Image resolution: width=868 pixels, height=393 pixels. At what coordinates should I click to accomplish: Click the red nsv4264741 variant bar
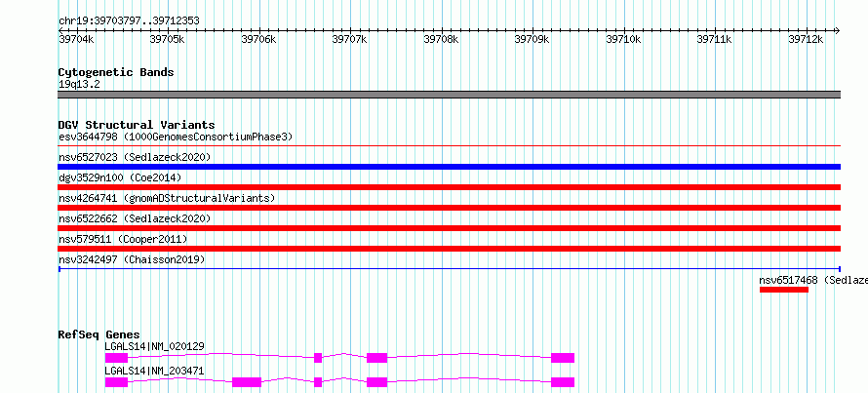pyautogui.click(x=450, y=208)
